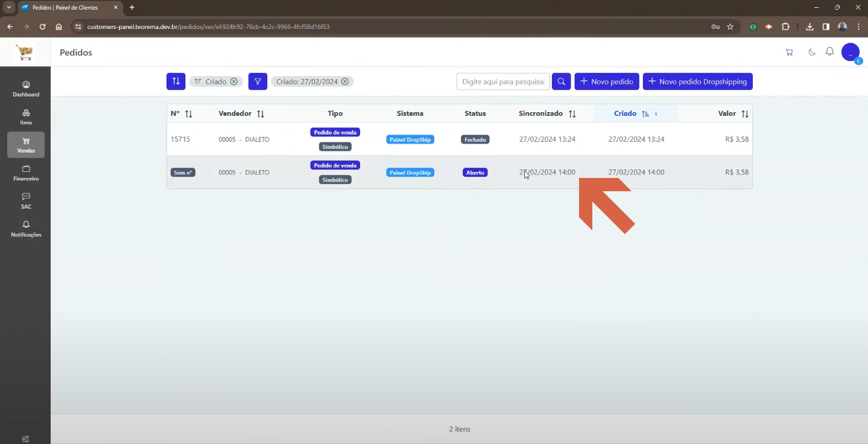Click the Novo pedido Dropshipping button
Image resolution: width=868 pixels, height=444 pixels.
[x=698, y=81]
